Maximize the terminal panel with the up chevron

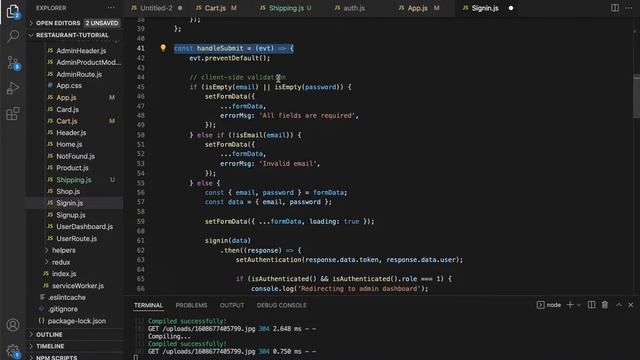pyautogui.click(x=619, y=305)
